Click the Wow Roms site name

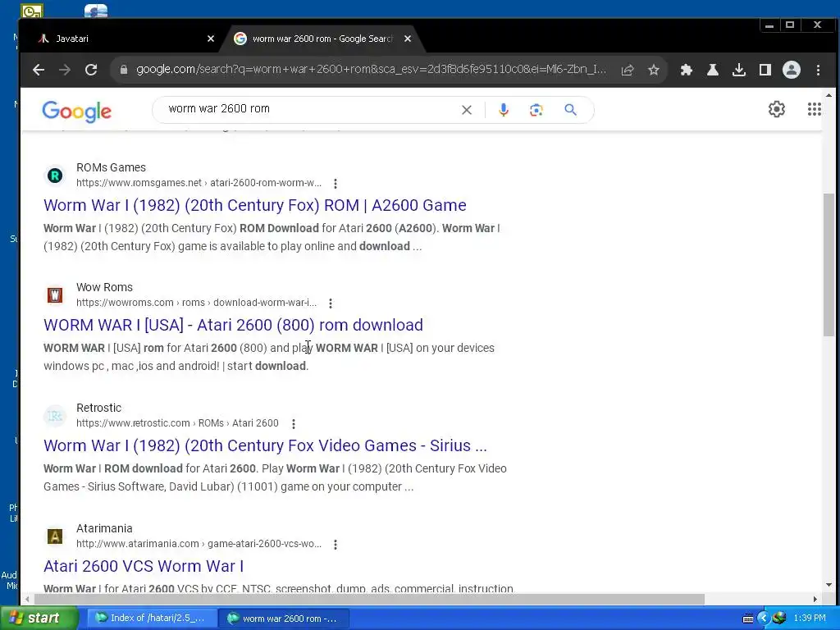[104, 288]
